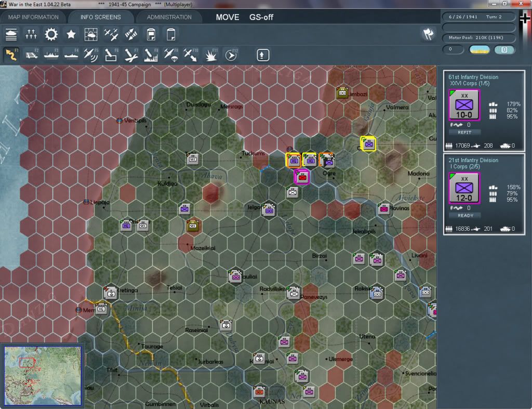Viewport: 532px width, 409px height.
Task: Click the 21st Division soldier count 16836
Action: [462, 229]
